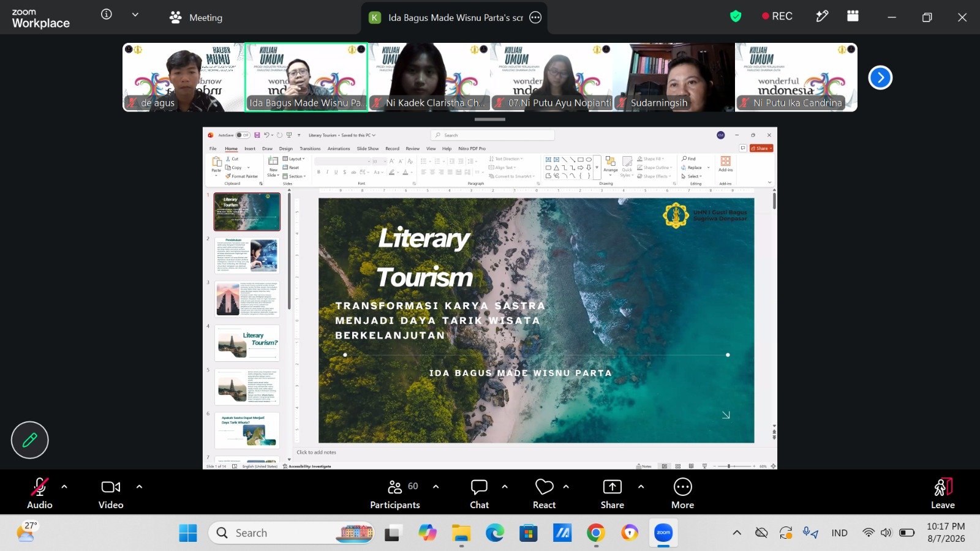This screenshot has width=980, height=551.
Task: Click the Paste clipboard icon
Action: [217, 162]
